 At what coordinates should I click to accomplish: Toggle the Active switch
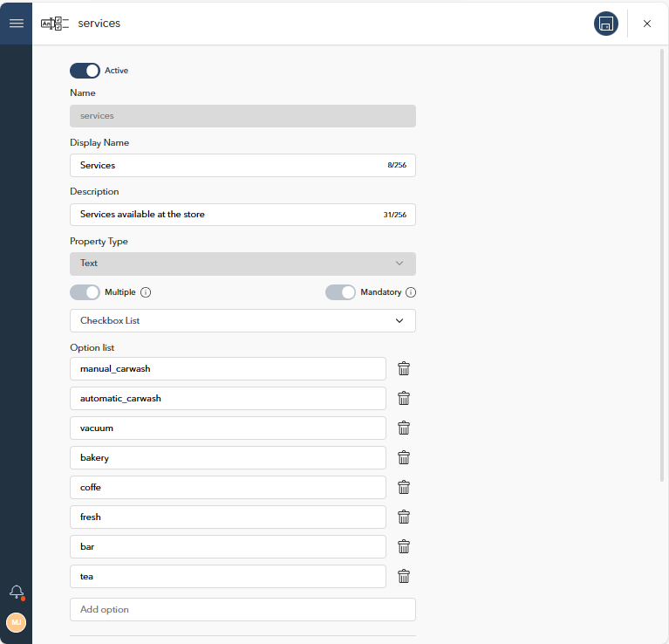coord(85,71)
